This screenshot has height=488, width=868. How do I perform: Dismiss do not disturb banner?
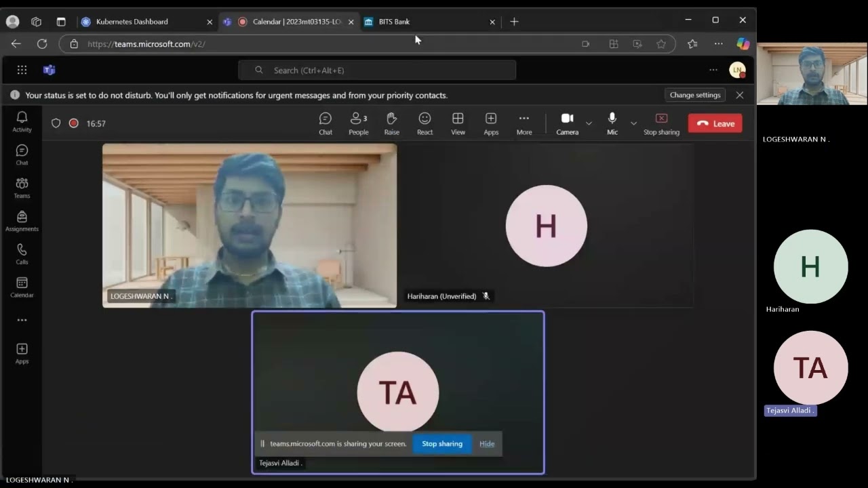click(x=740, y=95)
